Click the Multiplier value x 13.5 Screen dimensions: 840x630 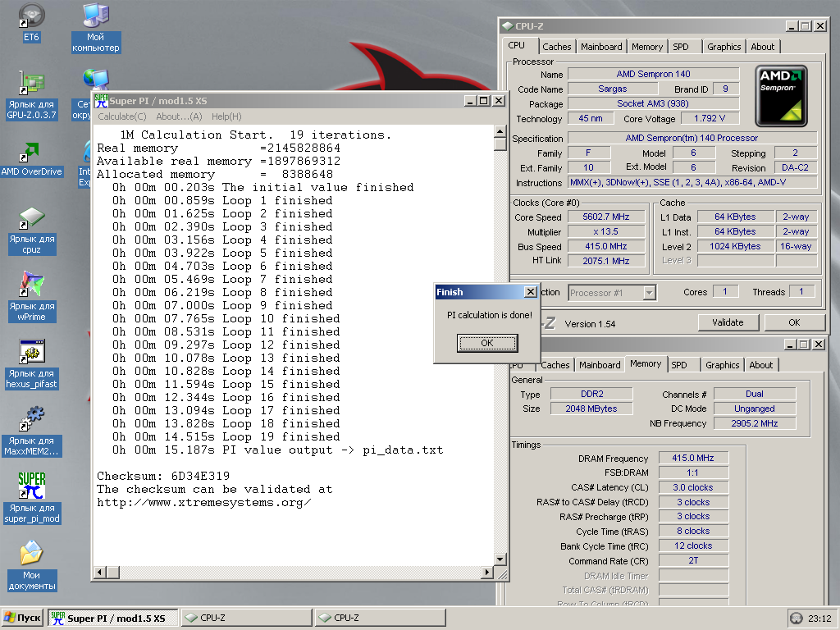tap(606, 231)
